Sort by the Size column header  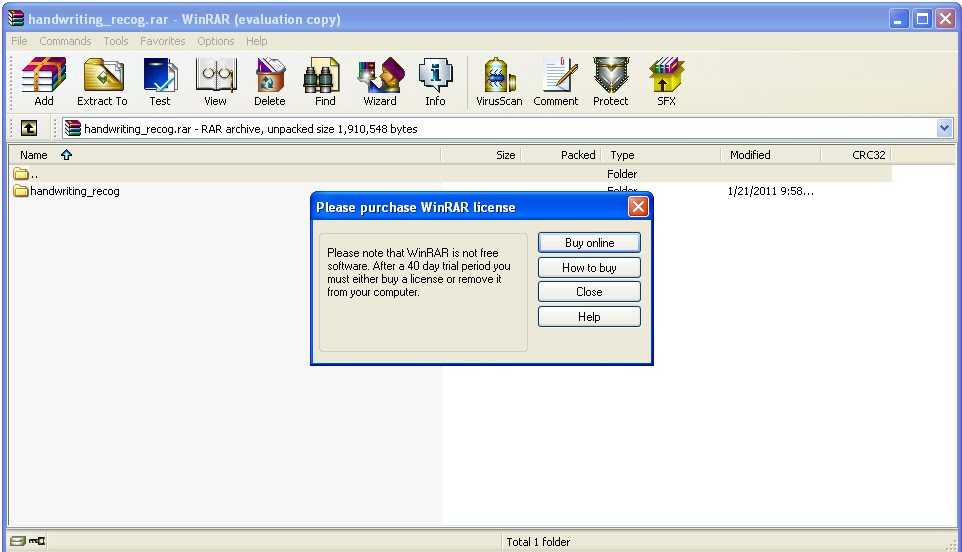[481, 155]
